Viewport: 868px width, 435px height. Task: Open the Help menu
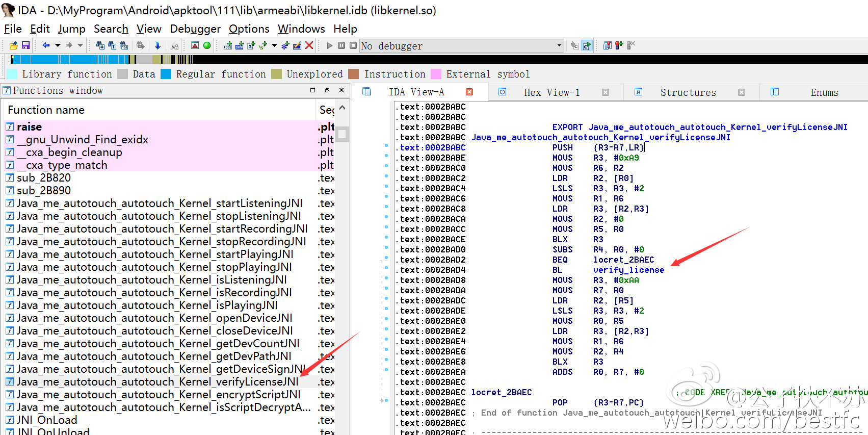[x=345, y=29]
